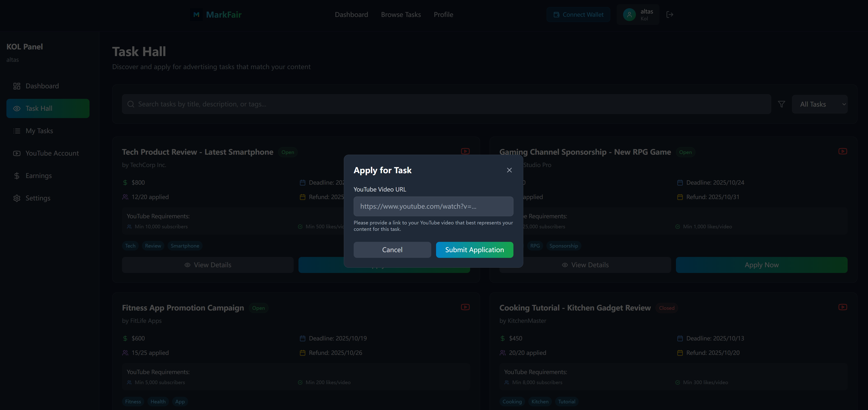Click the YouTube icon on Fitness App card

[x=465, y=307]
